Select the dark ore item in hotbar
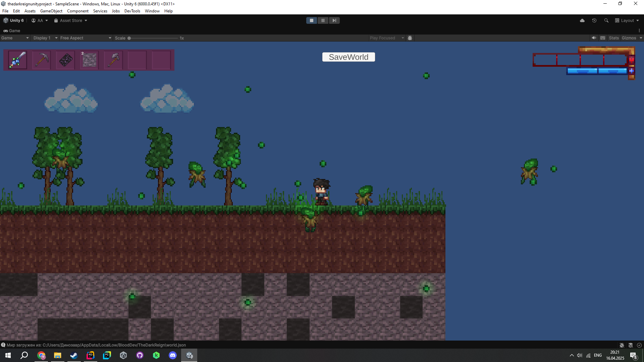644x362 pixels. tap(66, 60)
